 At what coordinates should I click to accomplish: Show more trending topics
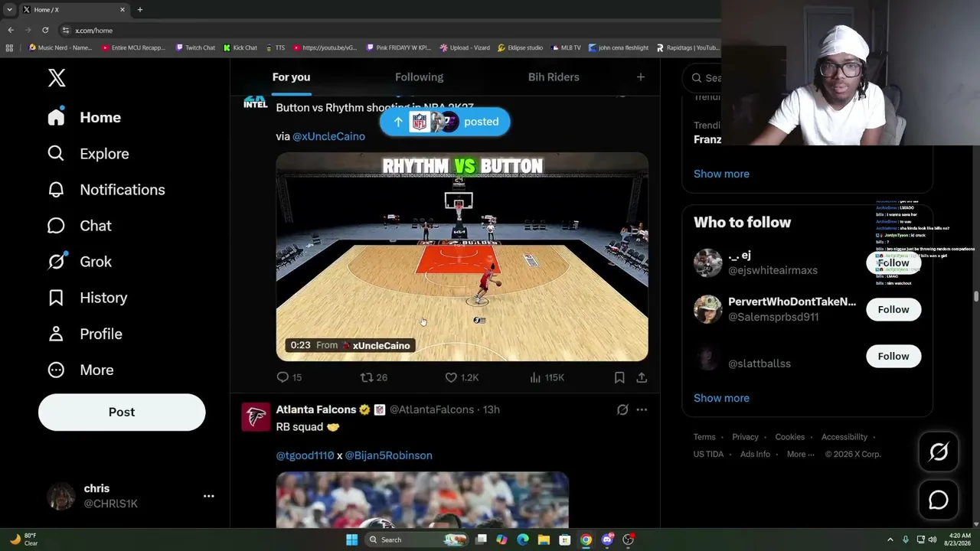point(721,174)
